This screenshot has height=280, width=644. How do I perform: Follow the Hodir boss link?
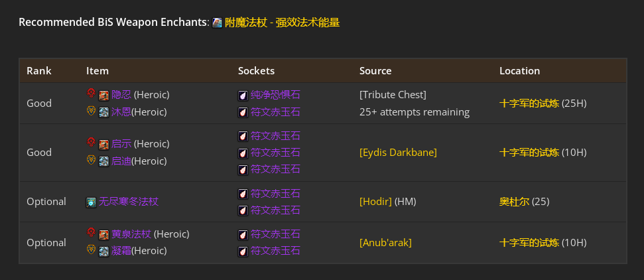pyautogui.click(x=375, y=202)
